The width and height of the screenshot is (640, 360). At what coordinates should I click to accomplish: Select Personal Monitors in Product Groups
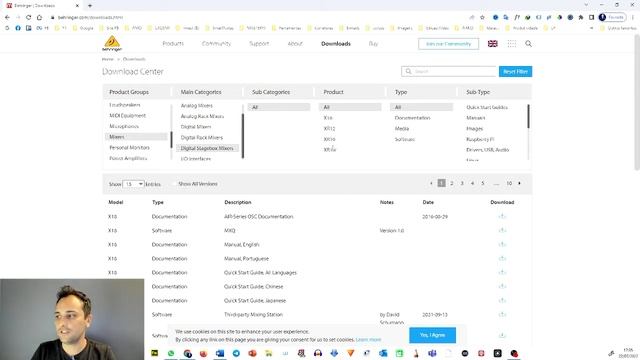pos(129,148)
